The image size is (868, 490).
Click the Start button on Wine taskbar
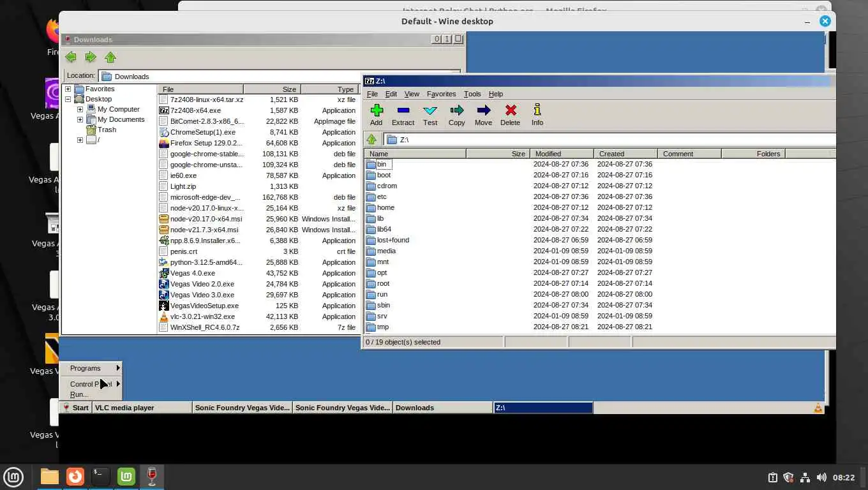coord(75,408)
